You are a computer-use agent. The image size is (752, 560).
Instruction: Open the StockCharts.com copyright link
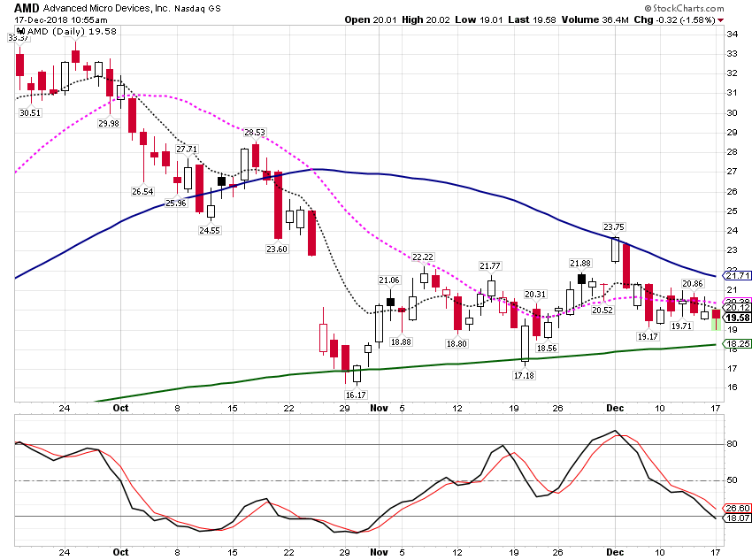[684, 8]
